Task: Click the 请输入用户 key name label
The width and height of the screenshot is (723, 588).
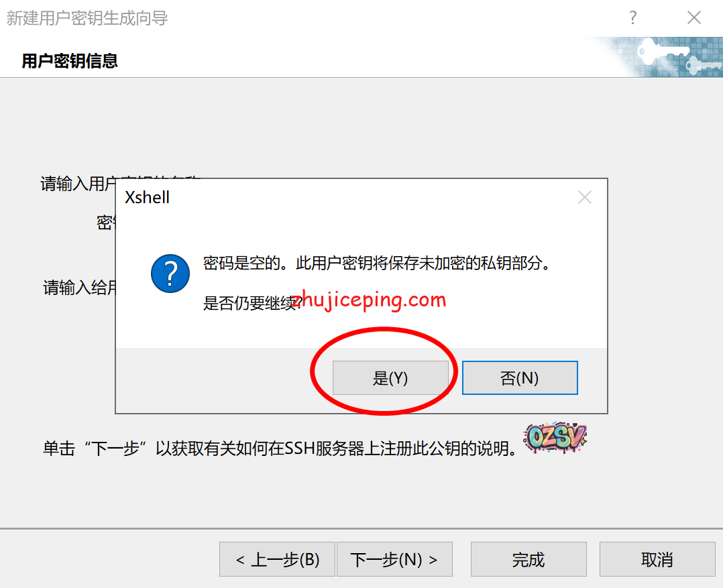Action: tap(78, 184)
